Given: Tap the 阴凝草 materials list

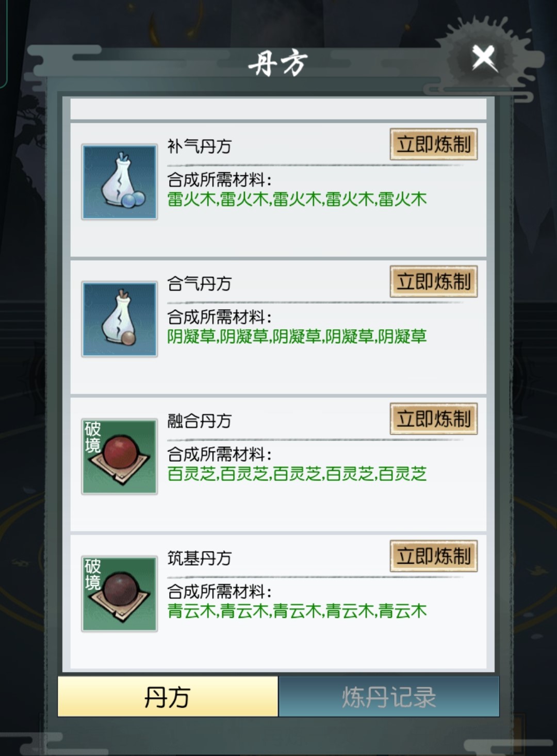Looking at the screenshot, I should click(x=297, y=337).
